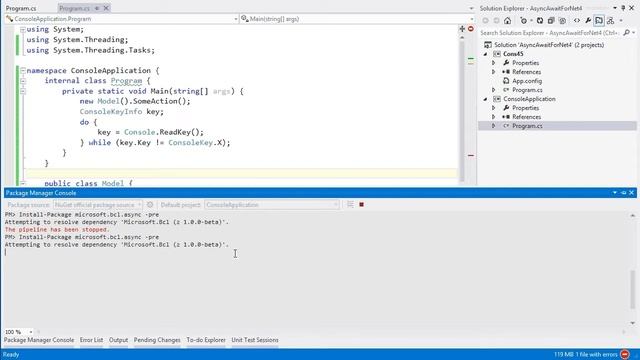
Task: Collapse the using directives region
Action: click(x=23, y=29)
